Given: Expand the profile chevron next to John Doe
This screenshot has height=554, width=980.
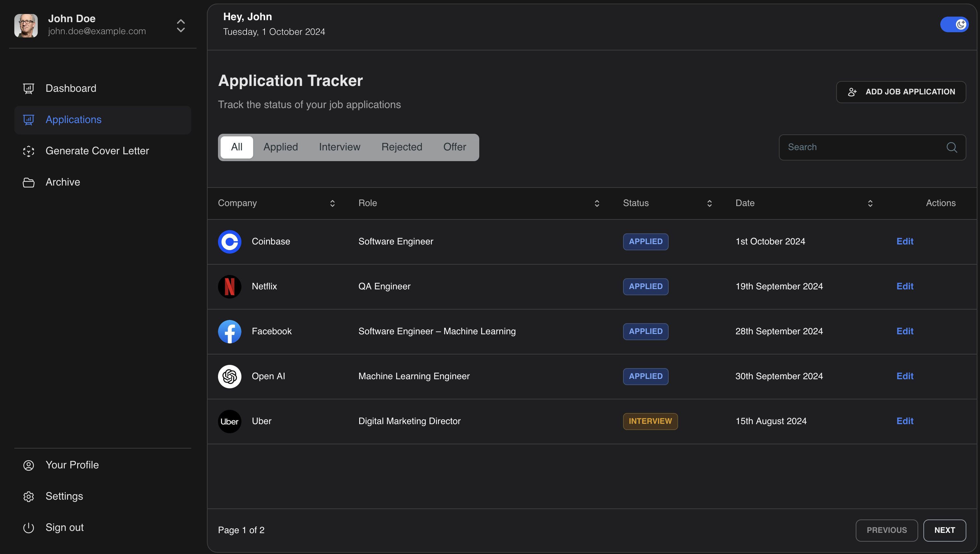Looking at the screenshot, I should [181, 25].
